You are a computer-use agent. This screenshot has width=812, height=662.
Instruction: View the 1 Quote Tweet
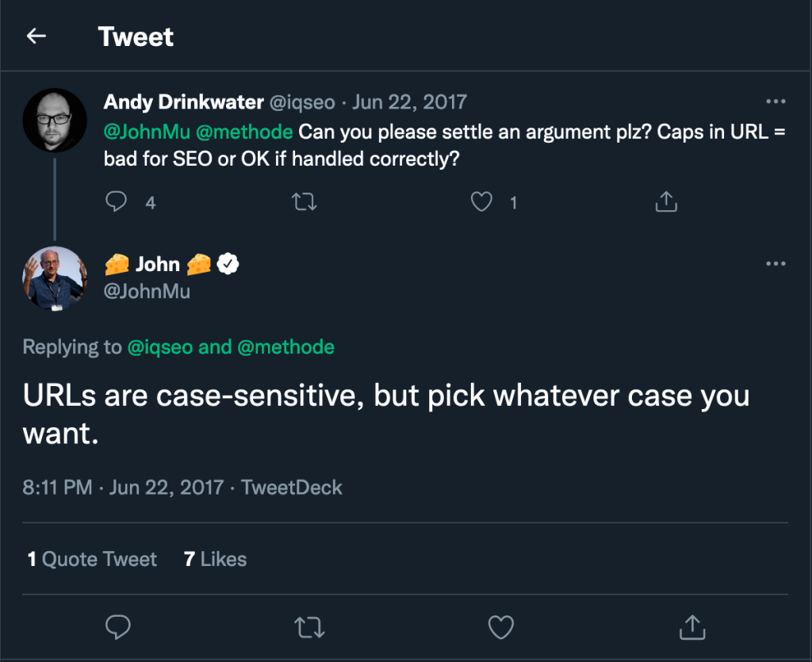tap(92, 559)
